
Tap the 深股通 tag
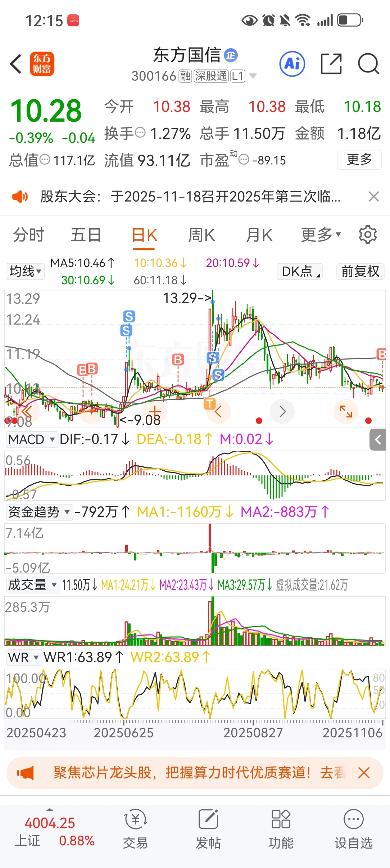point(211,76)
